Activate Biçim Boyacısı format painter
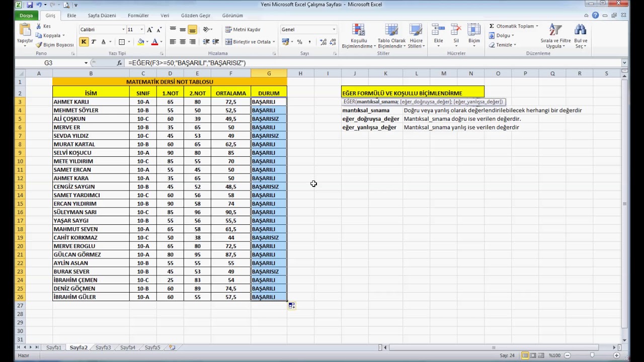The image size is (644, 362). [x=55, y=45]
